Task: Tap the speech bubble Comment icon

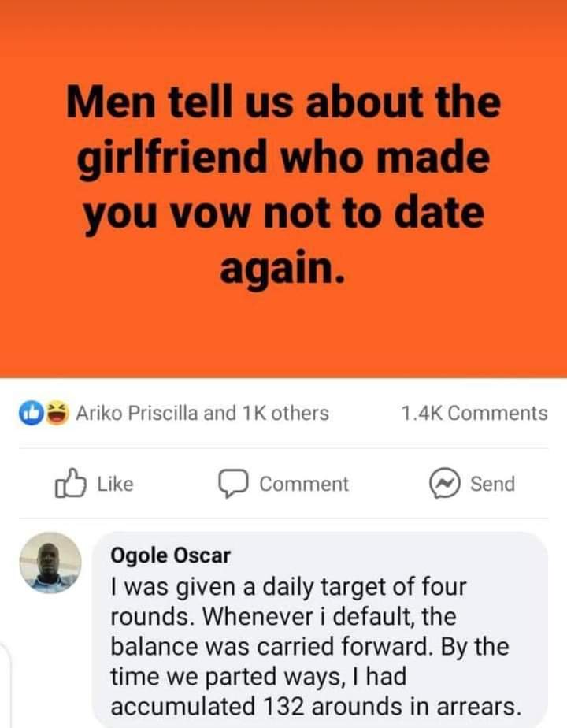Action: point(234,484)
